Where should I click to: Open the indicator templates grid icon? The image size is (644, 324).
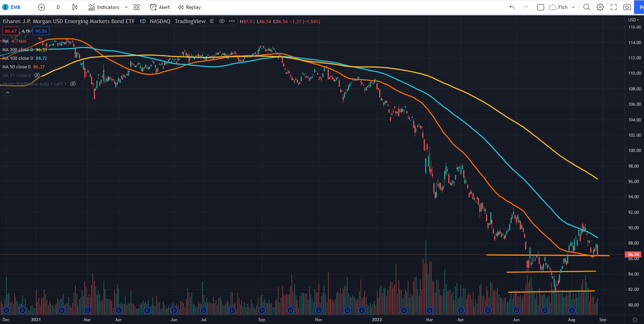(137, 7)
